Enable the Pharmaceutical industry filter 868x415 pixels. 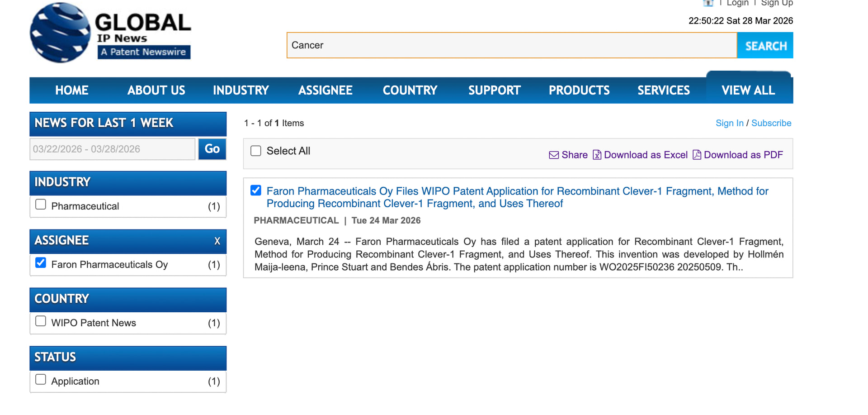(x=41, y=205)
